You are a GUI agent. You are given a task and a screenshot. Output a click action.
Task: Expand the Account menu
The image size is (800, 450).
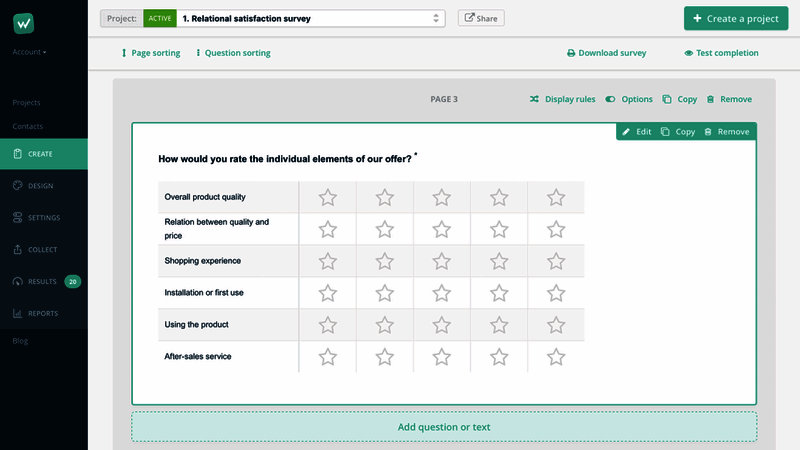(29, 51)
